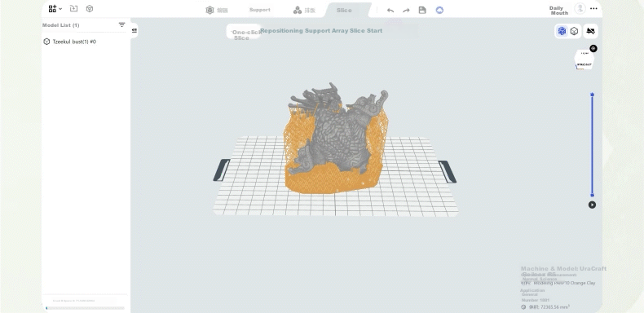The height and width of the screenshot is (313, 644).
Task: Click the Model List (1) header
Action: coord(61,25)
